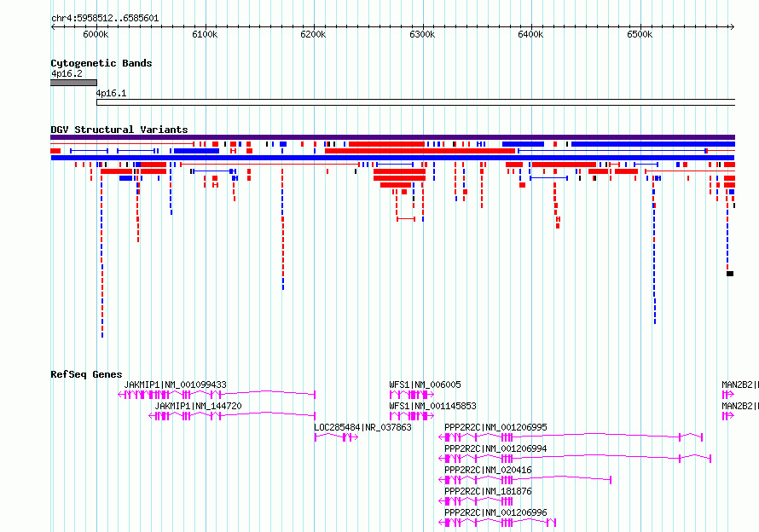Click the 6100k ruler tick label
The width and height of the screenshot is (759, 532).
click(x=205, y=34)
